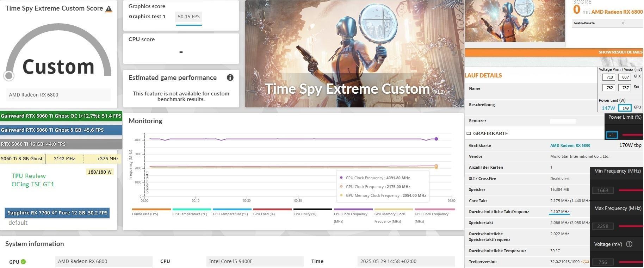Click the Gainward RTX 5060 Ti Ghost OC bar
Viewport: 644px width, 268px height.
61,116
